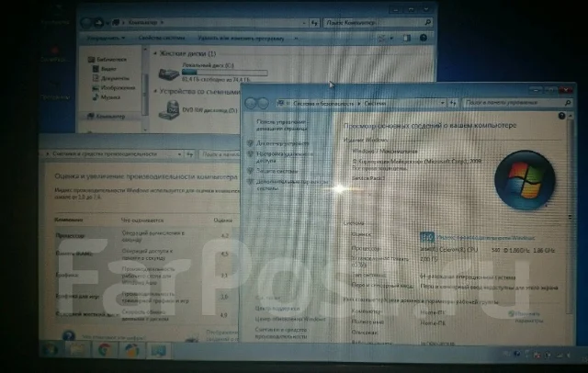Open Центр обновления Windows link
588x373 pixels.
point(290,319)
